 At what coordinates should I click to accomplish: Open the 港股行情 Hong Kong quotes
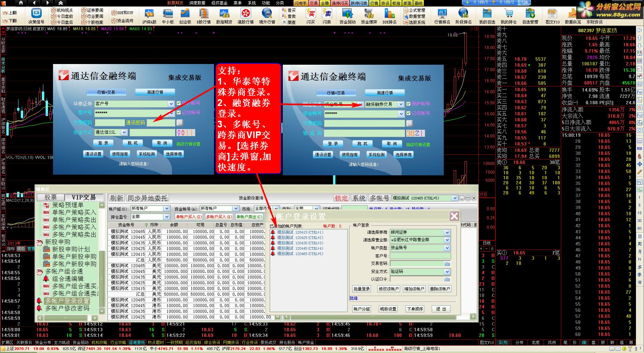pyautogui.click(x=246, y=16)
